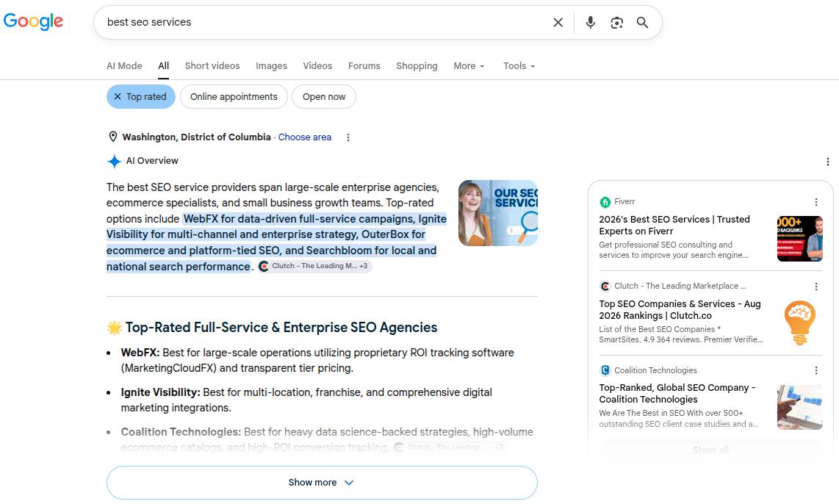The image size is (839, 504).
Task: Open the Coalition Technologies chart thumbnail
Action: pos(799,407)
